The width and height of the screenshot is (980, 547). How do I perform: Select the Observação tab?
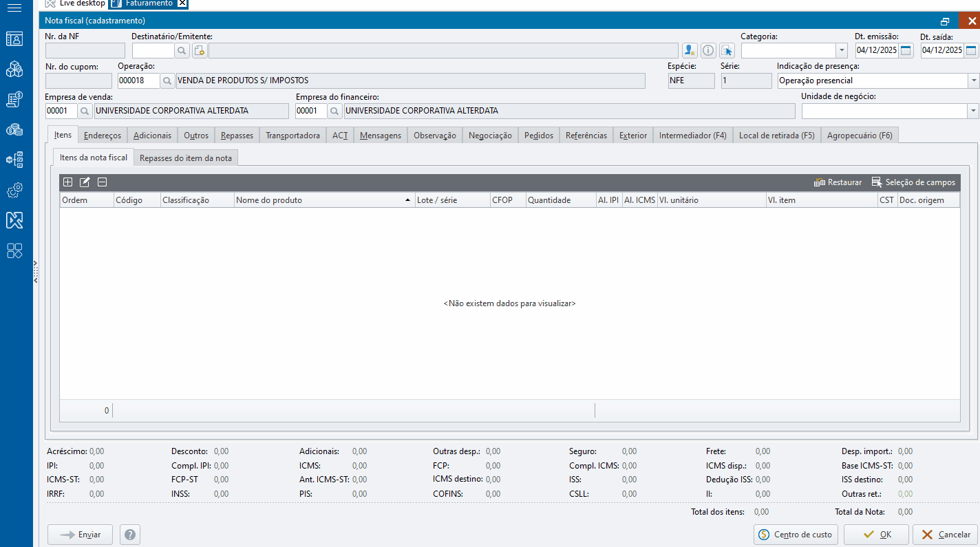pyautogui.click(x=434, y=136)
